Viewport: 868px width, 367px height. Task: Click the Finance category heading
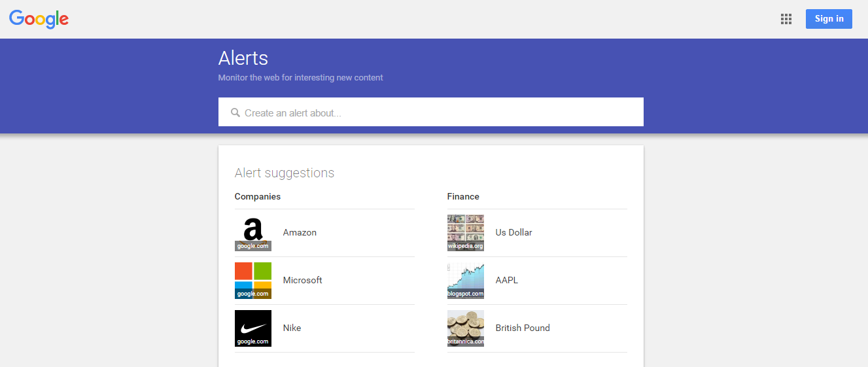tap(463, 197)
